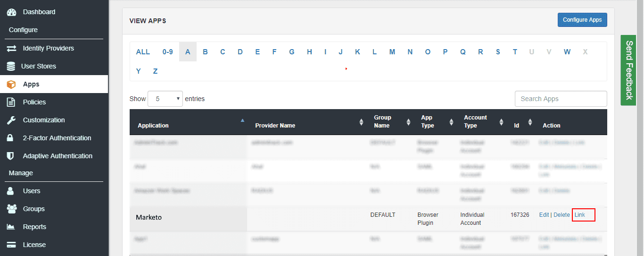Click the Marketo Id 167326
Viewport: 644px width, 256px height.
(520, 215)
